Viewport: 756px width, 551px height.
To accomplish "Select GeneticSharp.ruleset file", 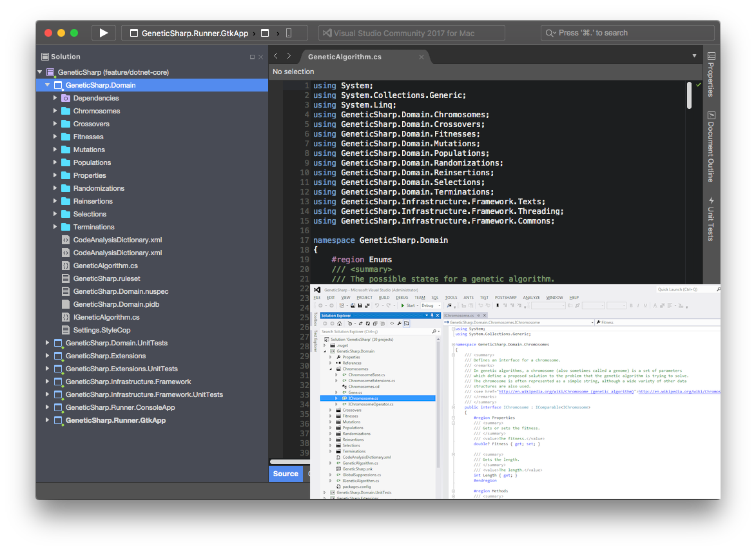I will (x=106, y=278).
